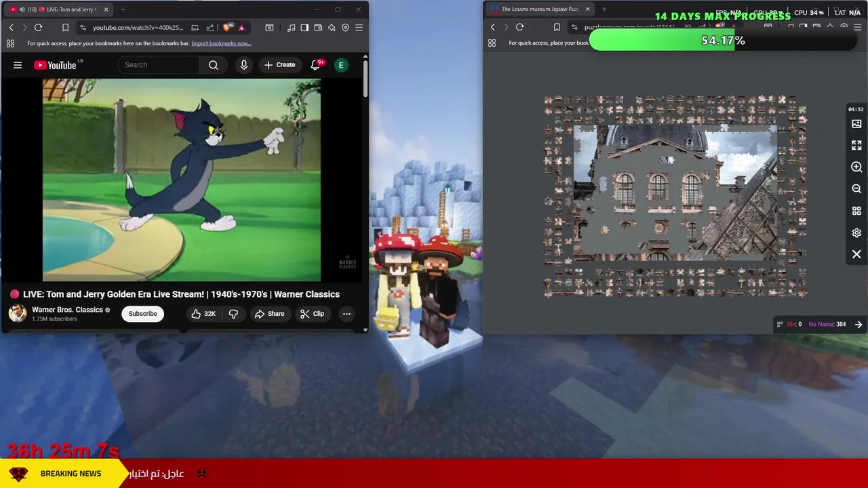This screenshot has height=488, width=868.
Task: Click the video title LIVE: Tom and Jerry
Action: click(181, 294)
